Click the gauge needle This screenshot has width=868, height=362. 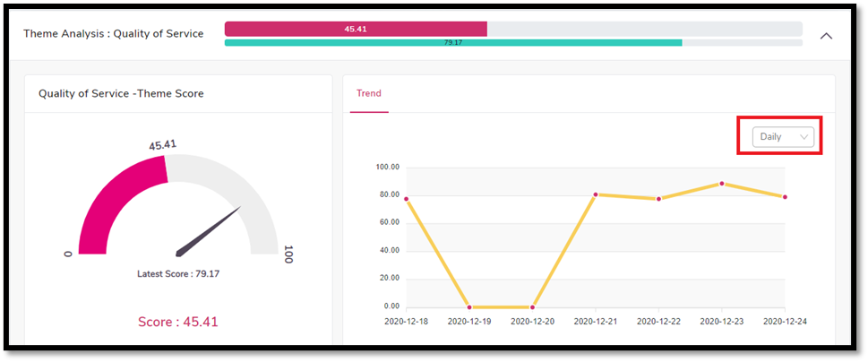coord(208,231)
